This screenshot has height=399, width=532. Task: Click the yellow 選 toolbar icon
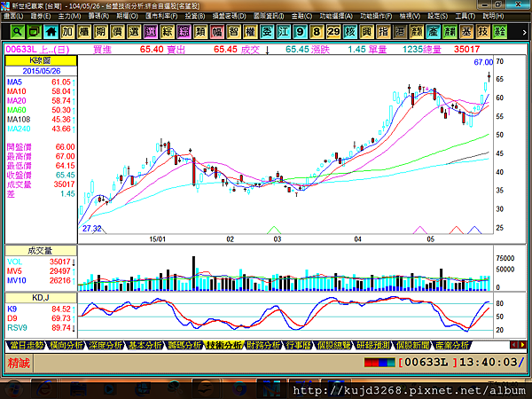(134, 32)
